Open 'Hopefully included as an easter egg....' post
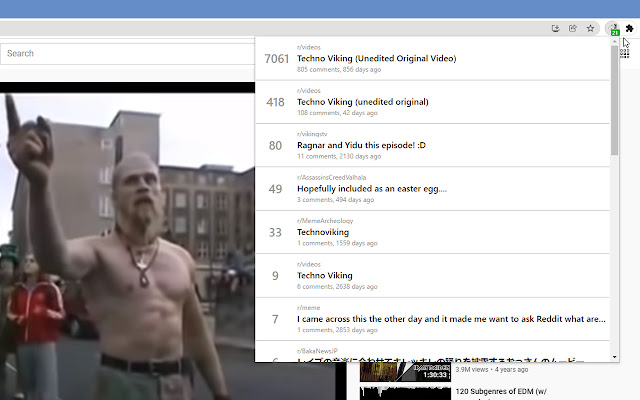 tap(372, 189)
